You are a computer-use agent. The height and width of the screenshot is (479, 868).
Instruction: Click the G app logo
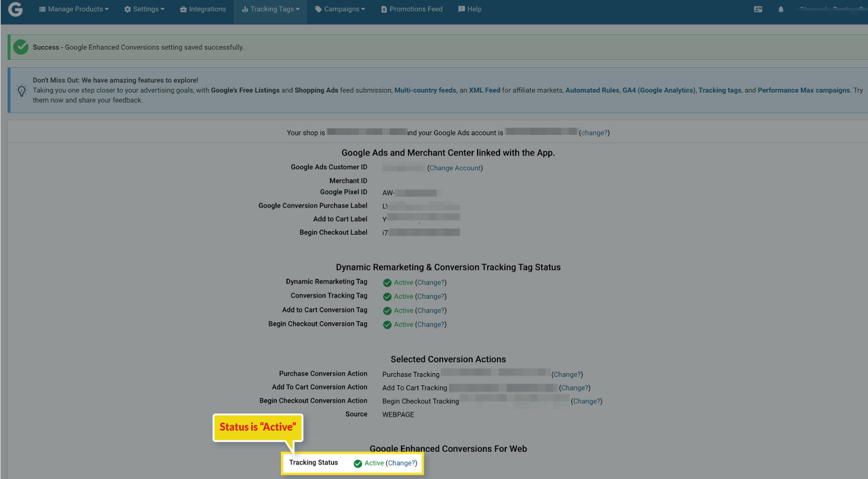tap(15, 10)
